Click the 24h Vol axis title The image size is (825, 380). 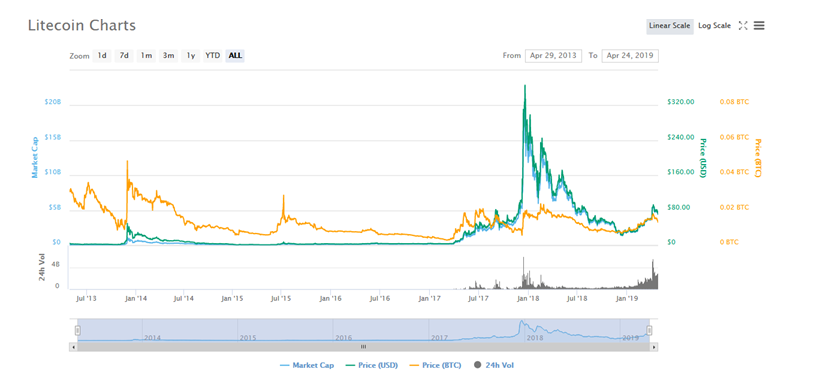pyautogui.click(x=42, y=267)
